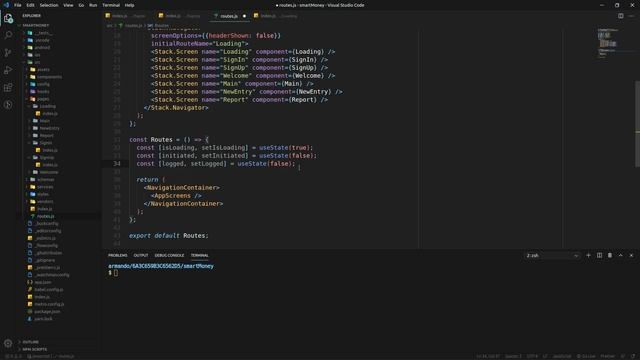The width and height of the screenshot is (640, 360).
Task: Open yarn.lock in the explorer
Action: pyautogui.click(x=43, y=319)
